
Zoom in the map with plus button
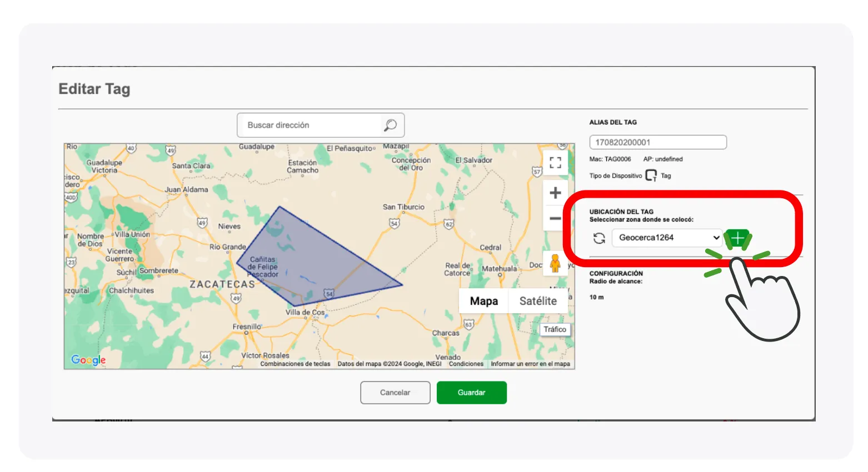[555, 193]
